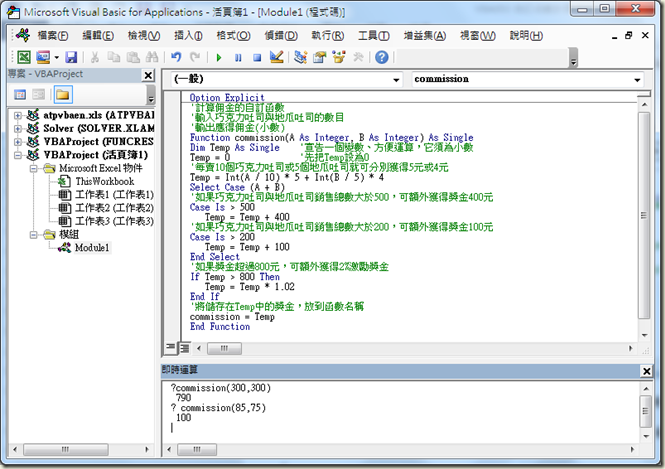Switch to Full Module View button
665x469 pixels.
[x=184, y=348]
